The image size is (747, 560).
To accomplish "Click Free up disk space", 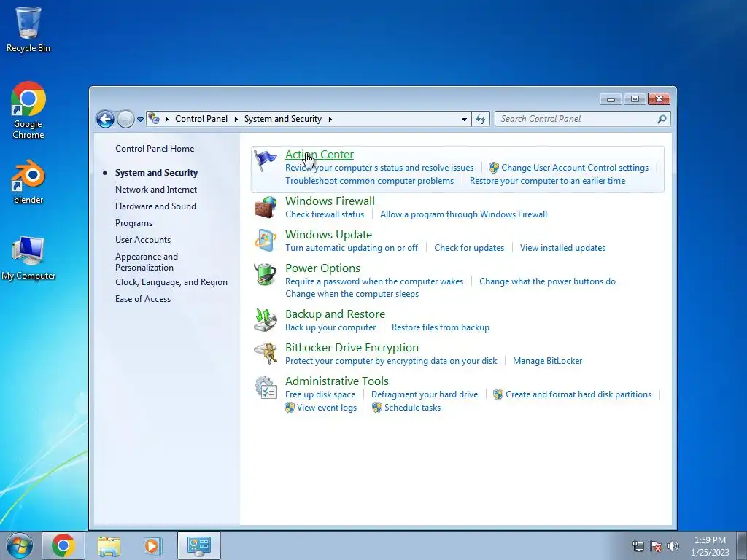I will pos(320,394).
